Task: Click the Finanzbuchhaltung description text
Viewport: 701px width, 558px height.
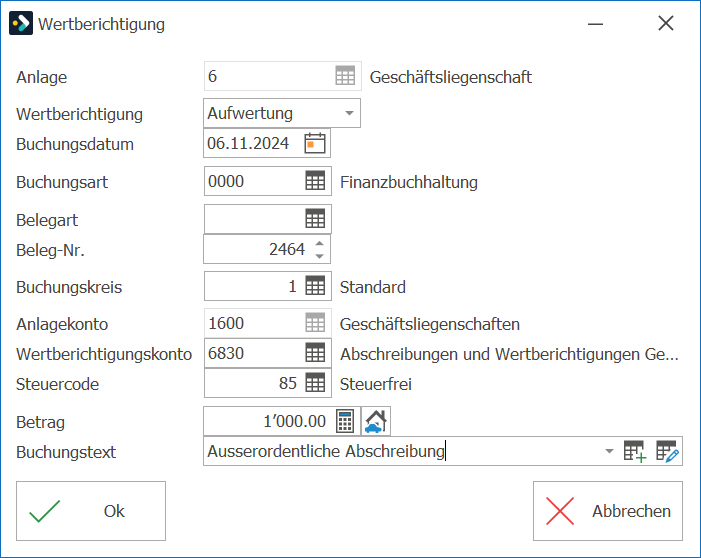Action: point(409,182)
